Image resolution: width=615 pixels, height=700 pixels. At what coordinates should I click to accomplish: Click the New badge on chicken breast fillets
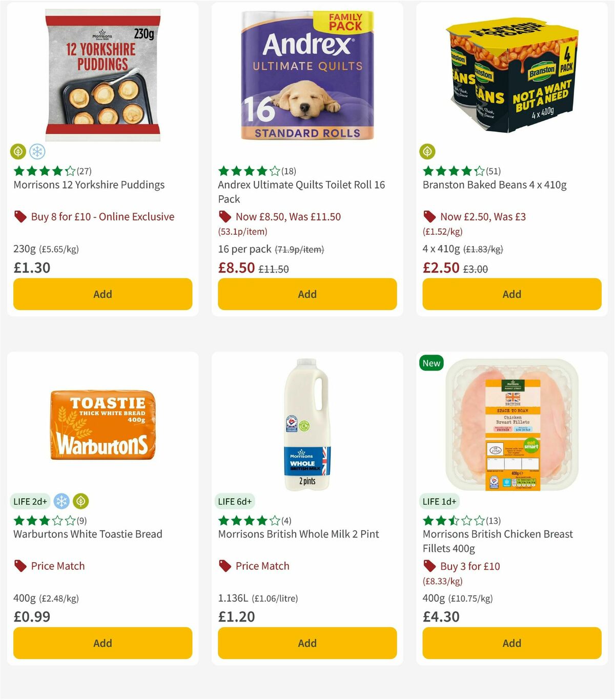431,363
